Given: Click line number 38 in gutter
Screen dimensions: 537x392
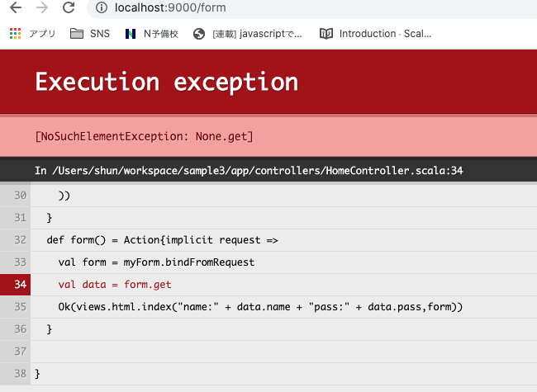Looking at the screenshot, I should point(20,374).
